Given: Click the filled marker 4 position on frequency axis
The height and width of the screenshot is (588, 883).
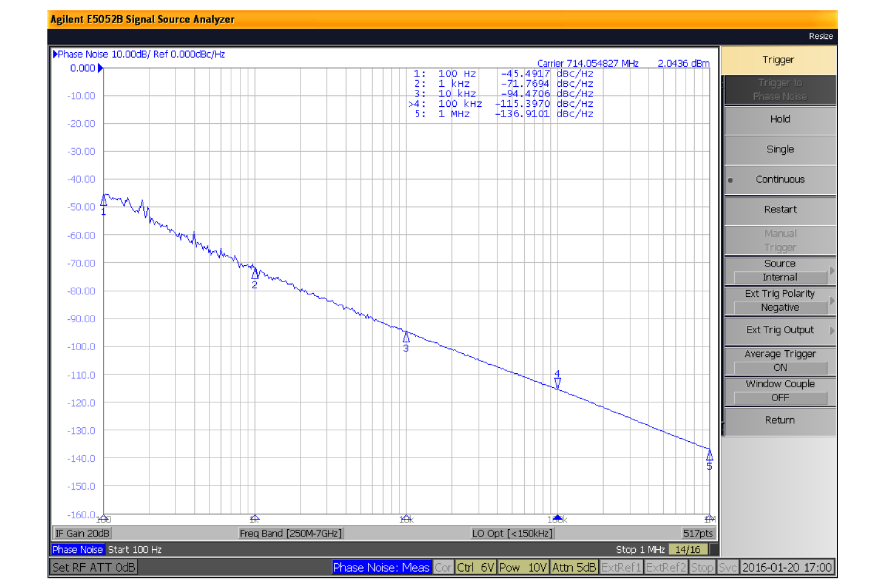Looking at the screenshot, I should (557, 517).
